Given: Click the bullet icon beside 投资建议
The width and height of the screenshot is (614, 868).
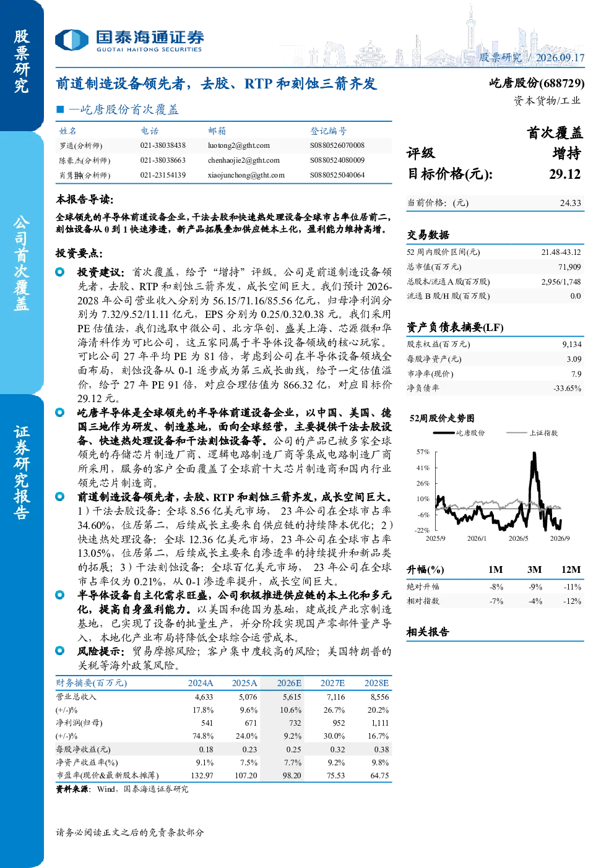Looking at the screenshot, I should click(60, 272).
